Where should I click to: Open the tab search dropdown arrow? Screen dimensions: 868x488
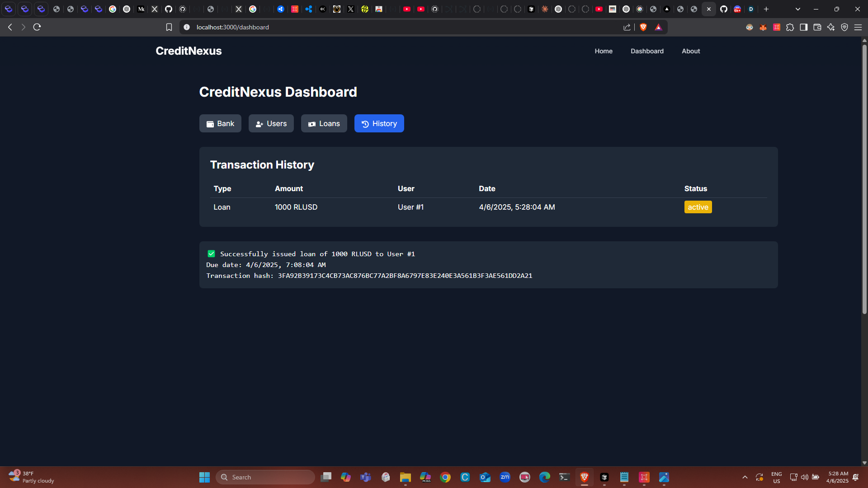point(797,9)
